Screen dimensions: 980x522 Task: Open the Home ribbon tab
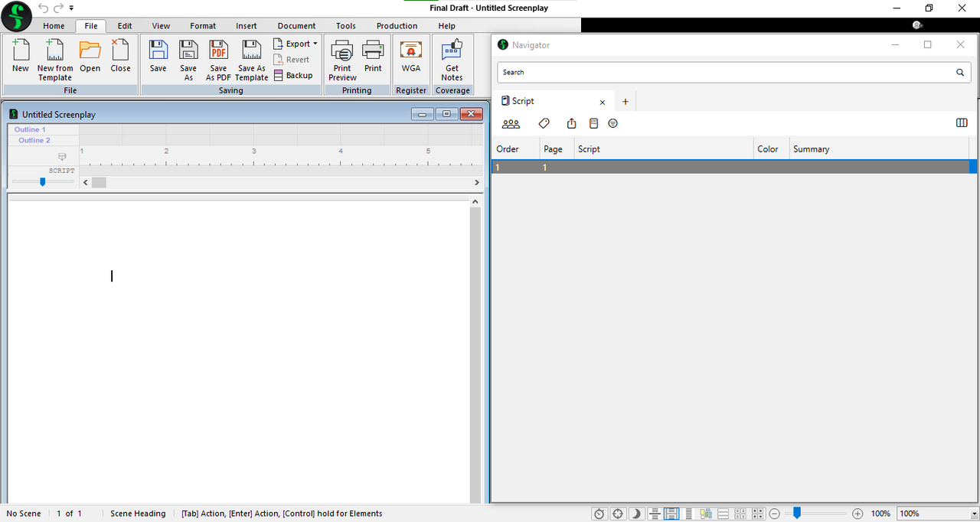tap(54, 26)
